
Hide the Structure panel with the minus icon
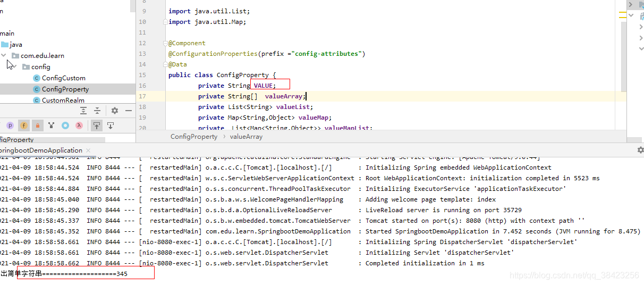(x=129, y=111)
